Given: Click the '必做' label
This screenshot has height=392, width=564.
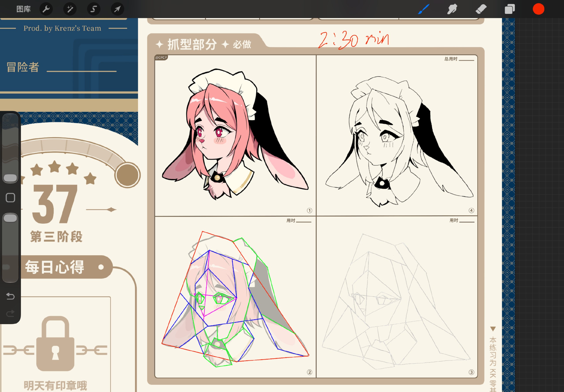Looking at the screenshot, I should (242, 45).
